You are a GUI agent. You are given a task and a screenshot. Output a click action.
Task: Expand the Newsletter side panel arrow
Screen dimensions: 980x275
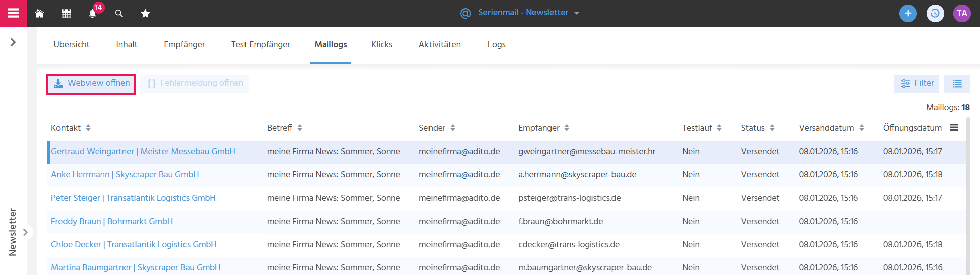pyautogui.click(x=25, y=232)
